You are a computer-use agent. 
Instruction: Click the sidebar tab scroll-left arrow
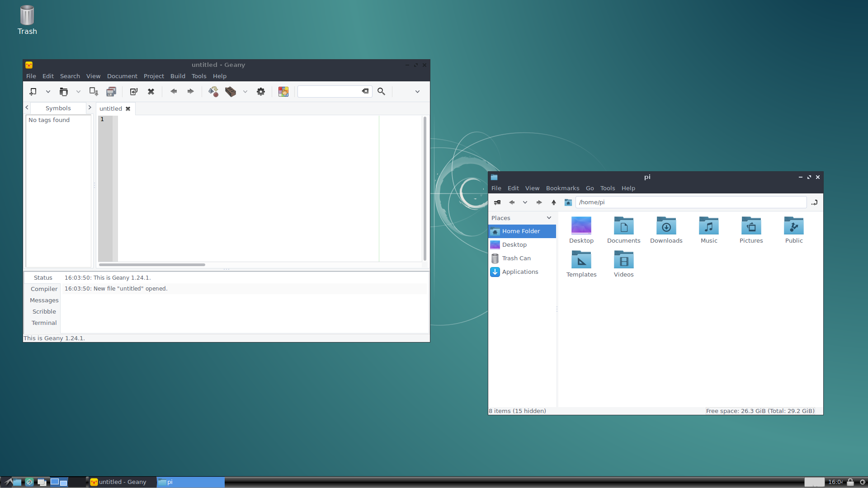pyautogui.click(x=27, y=108)
